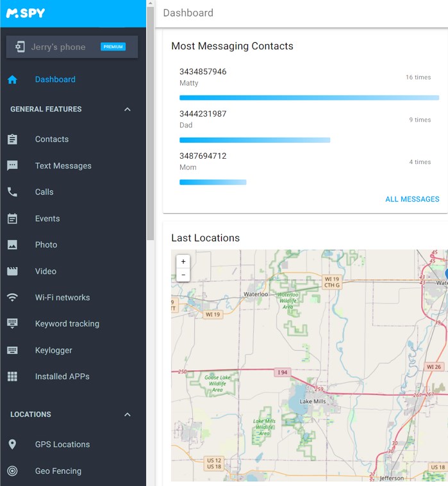448x486 pixels.
Task: Zoom in on the Last Locations map
Action: tap(183, 262)
